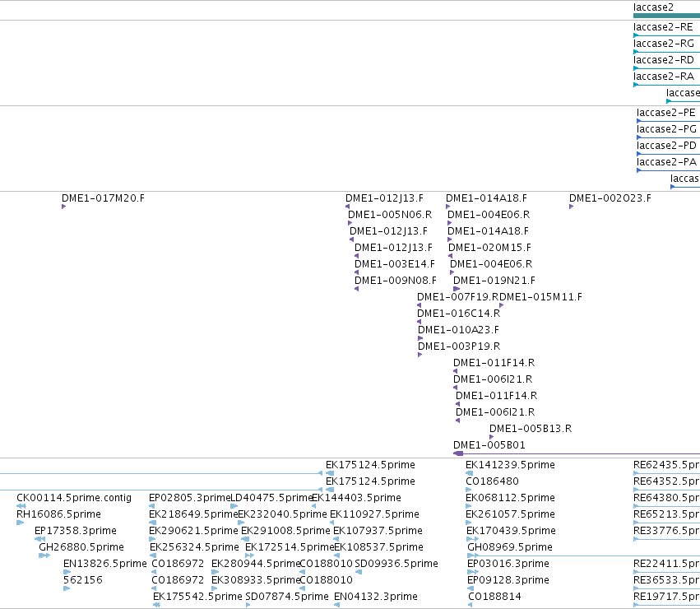Click the EK144403.5prime label
This screenshot has height=609, width=700.
(356, 498)
